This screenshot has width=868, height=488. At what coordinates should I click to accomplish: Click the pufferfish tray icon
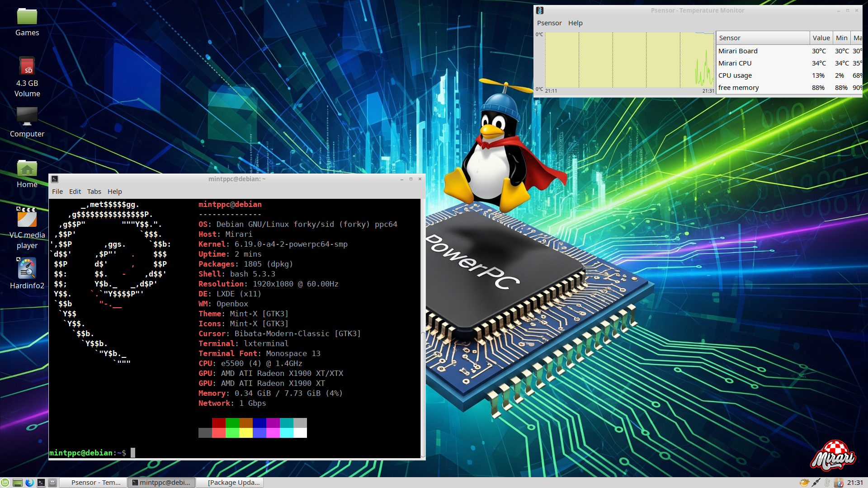804,483
